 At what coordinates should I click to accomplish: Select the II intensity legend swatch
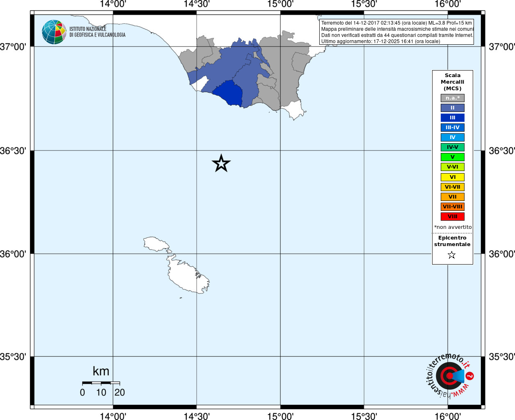tap(453, 108)
